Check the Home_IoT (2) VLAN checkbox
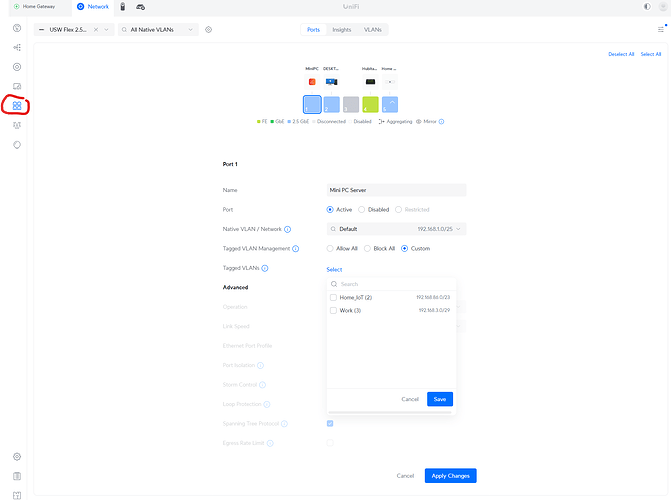This screenshot has width=671, height=500. pyautogui.click(x=333, y=297)
